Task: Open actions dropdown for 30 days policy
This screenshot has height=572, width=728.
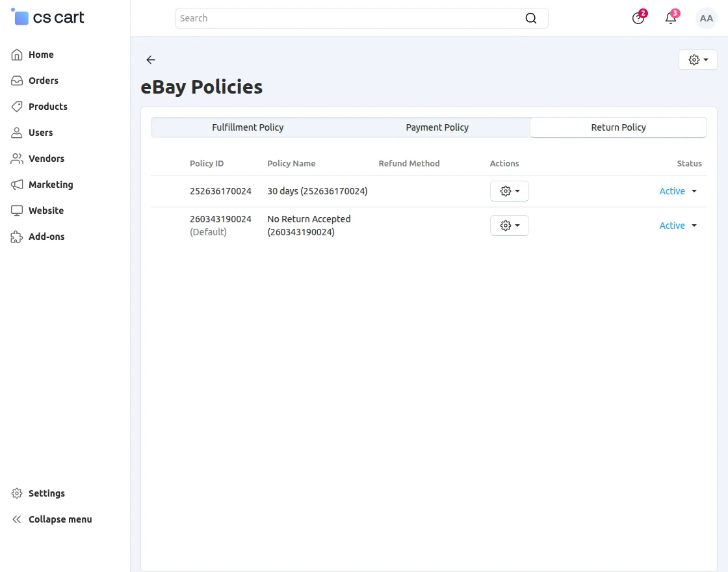Action: click(510, 191)
